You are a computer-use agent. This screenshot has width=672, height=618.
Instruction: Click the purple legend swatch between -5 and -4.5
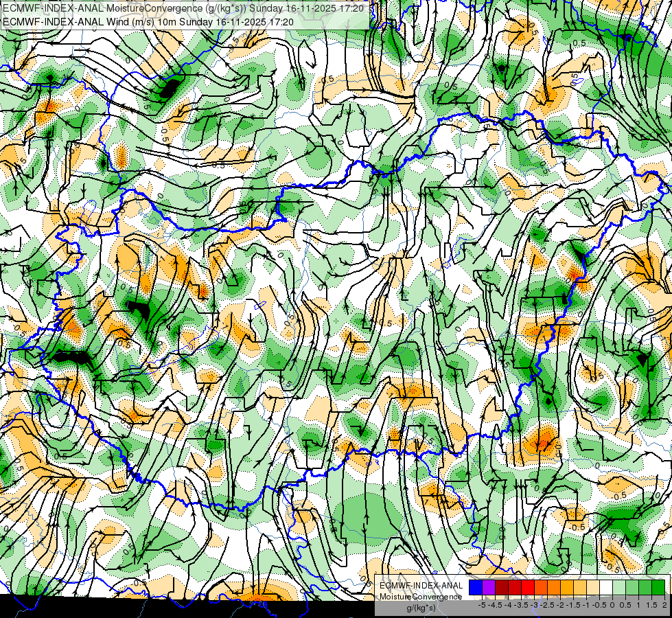(489, 588)
